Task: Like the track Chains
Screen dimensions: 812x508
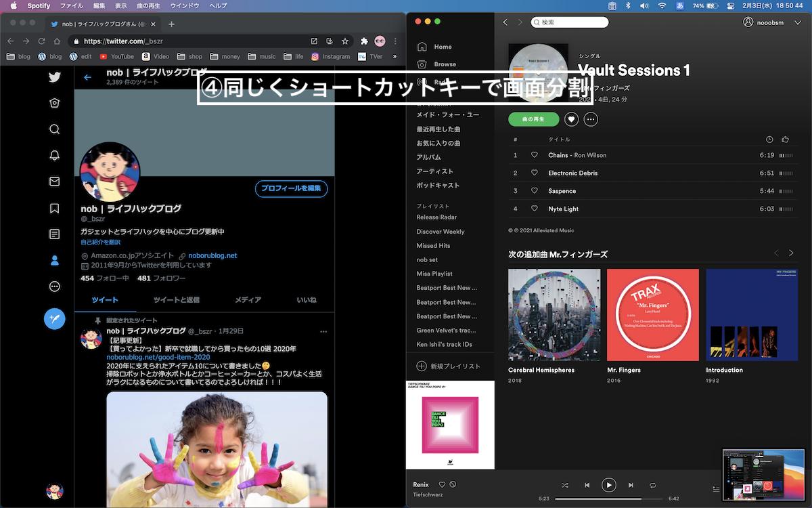Action: coord(534,155)
